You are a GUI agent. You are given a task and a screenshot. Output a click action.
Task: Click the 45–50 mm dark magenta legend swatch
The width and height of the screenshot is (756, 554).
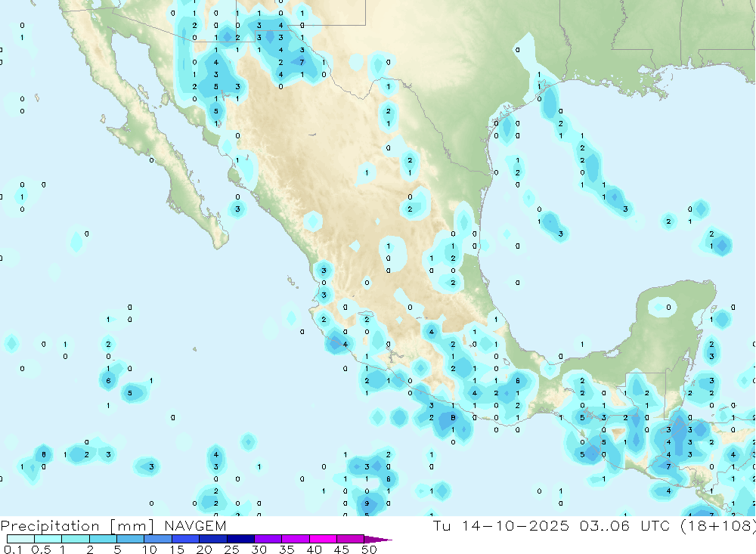coord(351,539)
